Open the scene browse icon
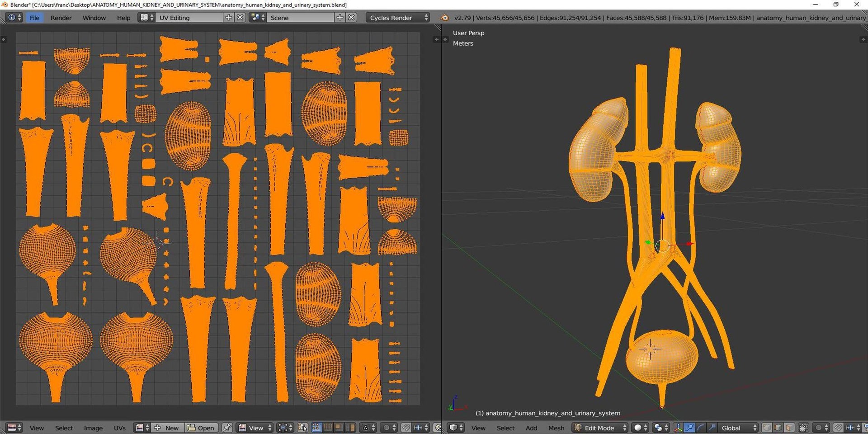This screenshot has width=868, height=434. coord(258,18)
